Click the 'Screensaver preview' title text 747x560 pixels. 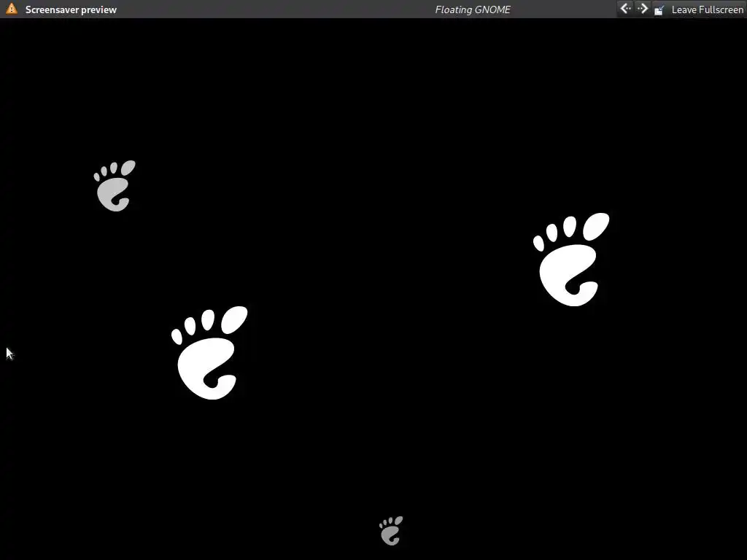(x=71, y=9)
